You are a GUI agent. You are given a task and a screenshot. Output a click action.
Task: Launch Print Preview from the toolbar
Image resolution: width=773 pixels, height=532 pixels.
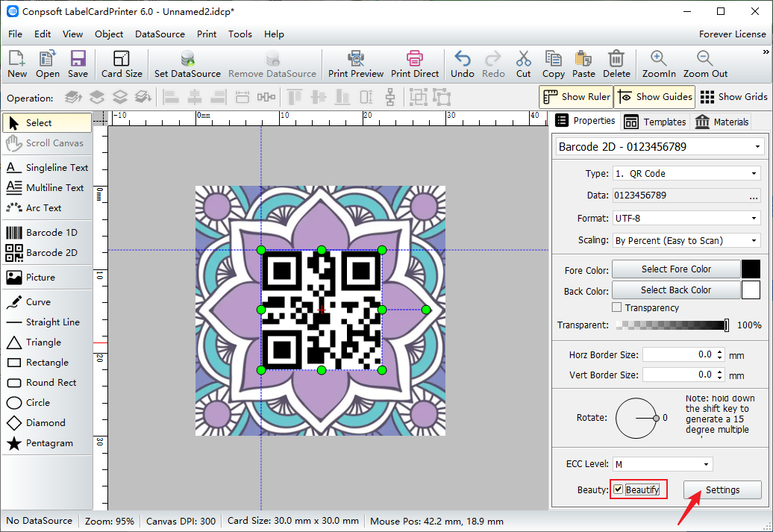[355, 63]
